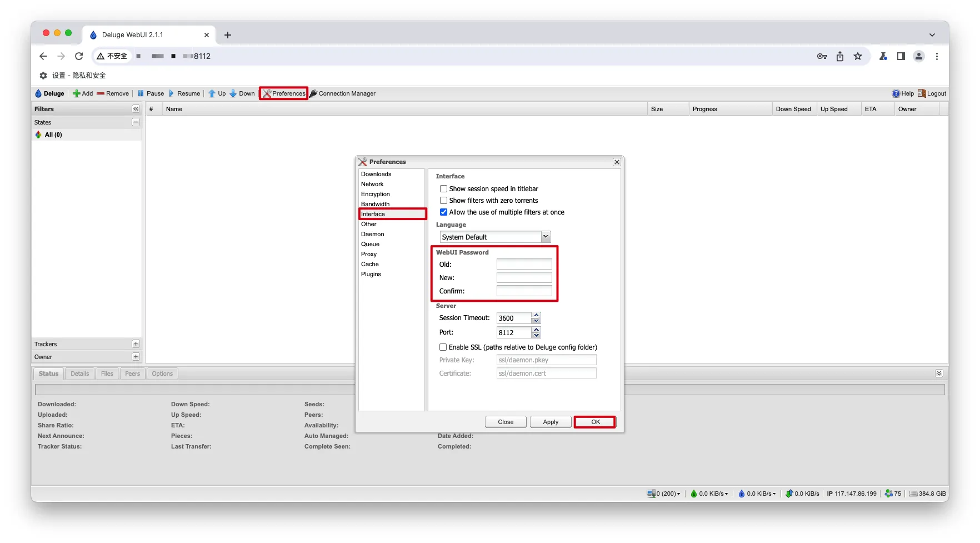Screen dimensions: 980x543
Task: Switch to the Details tab
Action: coord(79,373)
